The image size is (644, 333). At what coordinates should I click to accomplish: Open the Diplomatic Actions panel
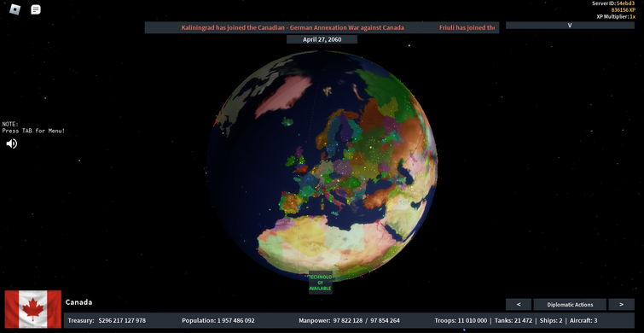tap(570, 304)
